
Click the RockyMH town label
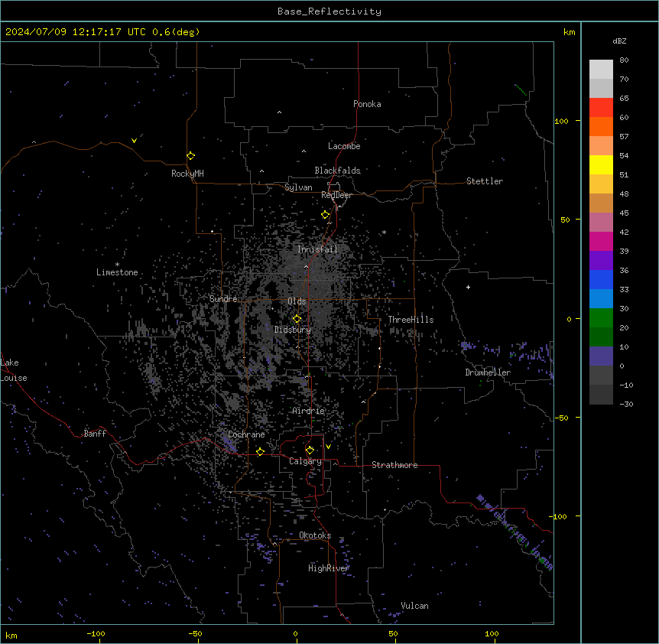(187, 174)
